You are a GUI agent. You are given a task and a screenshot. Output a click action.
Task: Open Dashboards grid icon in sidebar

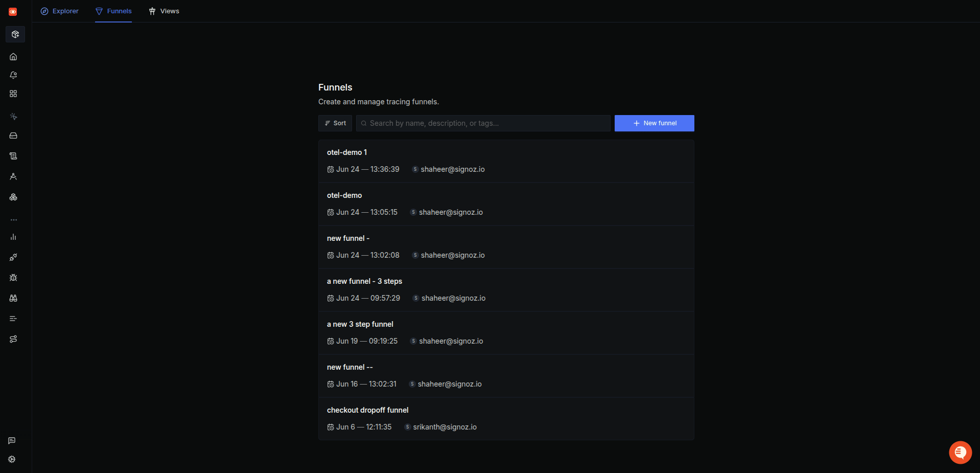pyautogui.click(x=13, y=94)
